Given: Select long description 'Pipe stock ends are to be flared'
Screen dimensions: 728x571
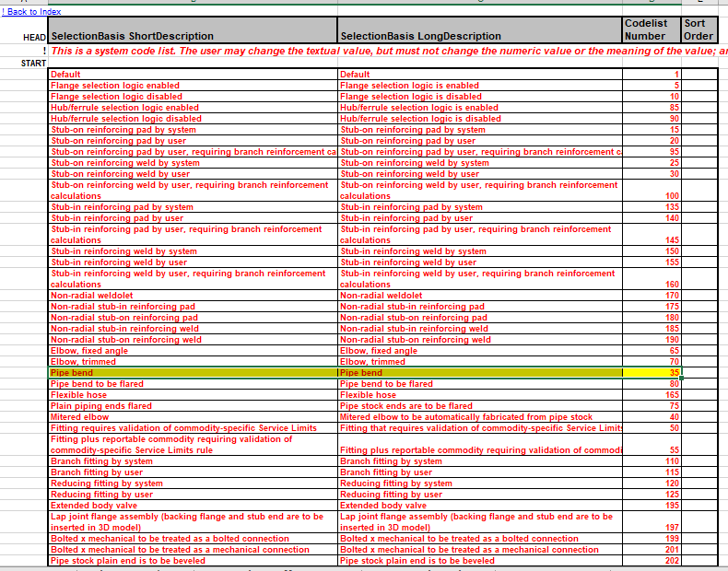Looking at the screenshot, I should (x=479, y=406).
